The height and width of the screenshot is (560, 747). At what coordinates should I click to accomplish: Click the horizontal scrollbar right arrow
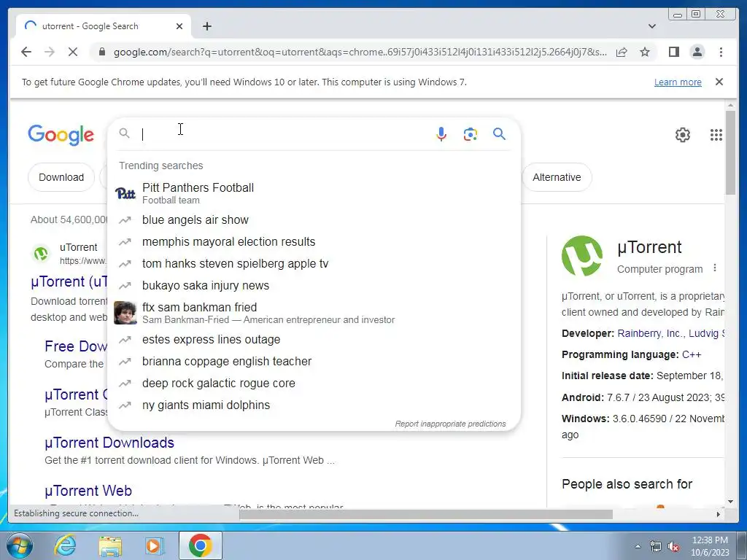click(x=719, y=514)
